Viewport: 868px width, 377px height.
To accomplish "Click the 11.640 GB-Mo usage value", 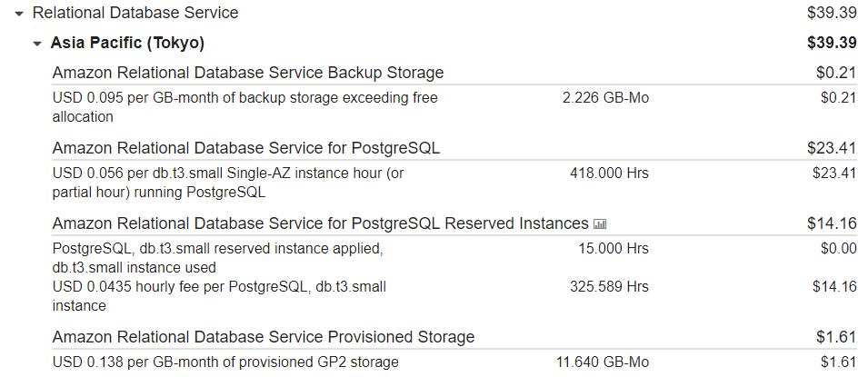I will pos(603,362).
